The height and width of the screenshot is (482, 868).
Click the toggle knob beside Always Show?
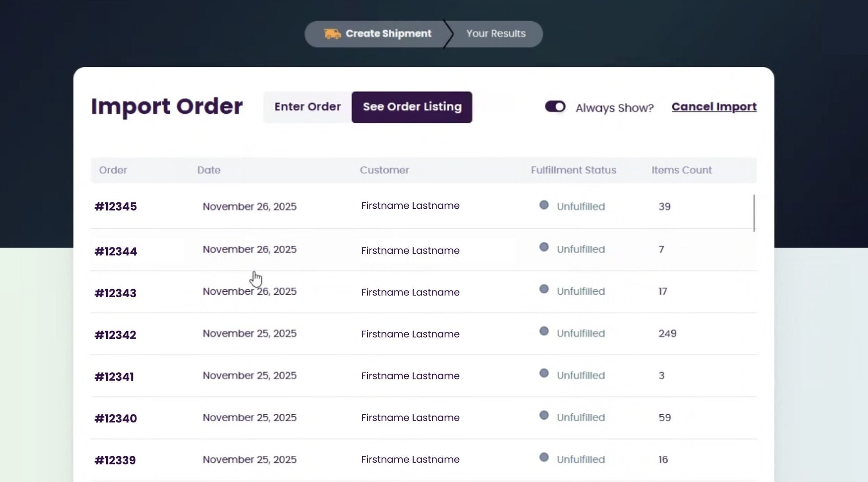click(x=560, y=107)
